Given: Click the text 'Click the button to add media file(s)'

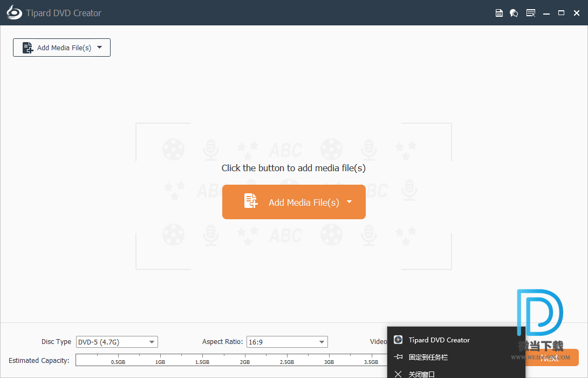Looking at the screenshot, I should point(293,168).
